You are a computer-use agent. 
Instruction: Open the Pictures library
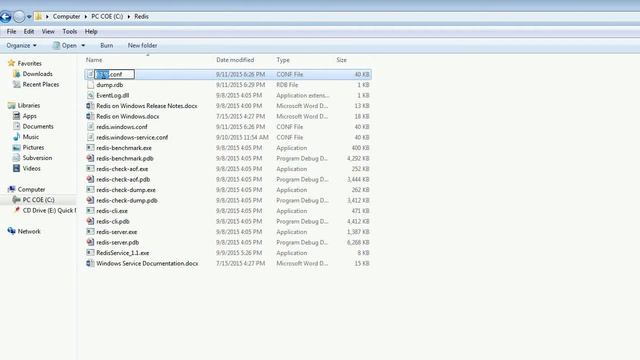[x=33, y=147]
